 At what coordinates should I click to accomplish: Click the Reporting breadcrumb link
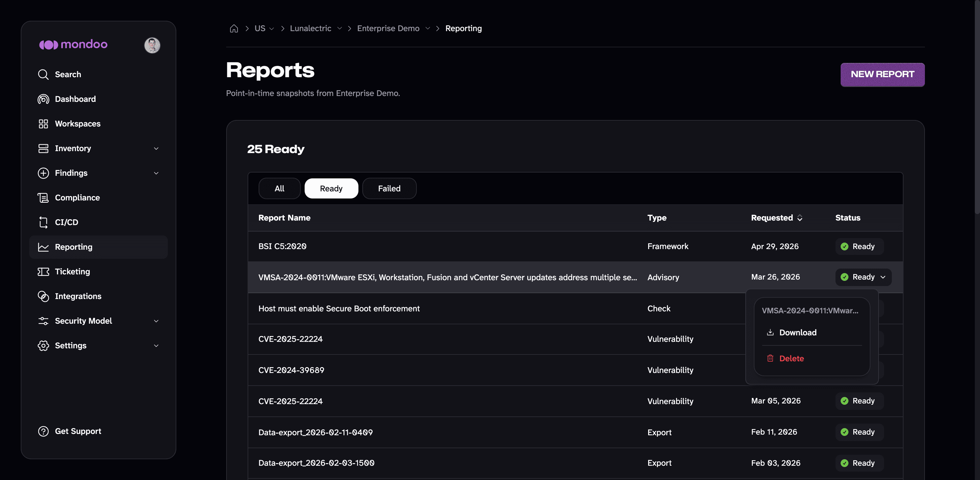coord(463,29)
